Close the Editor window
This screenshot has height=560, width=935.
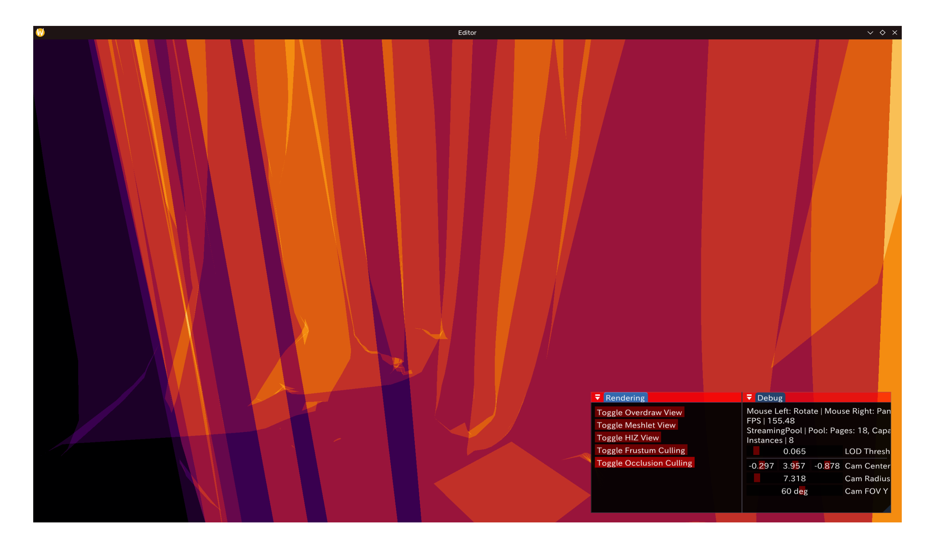coord(894,33)
